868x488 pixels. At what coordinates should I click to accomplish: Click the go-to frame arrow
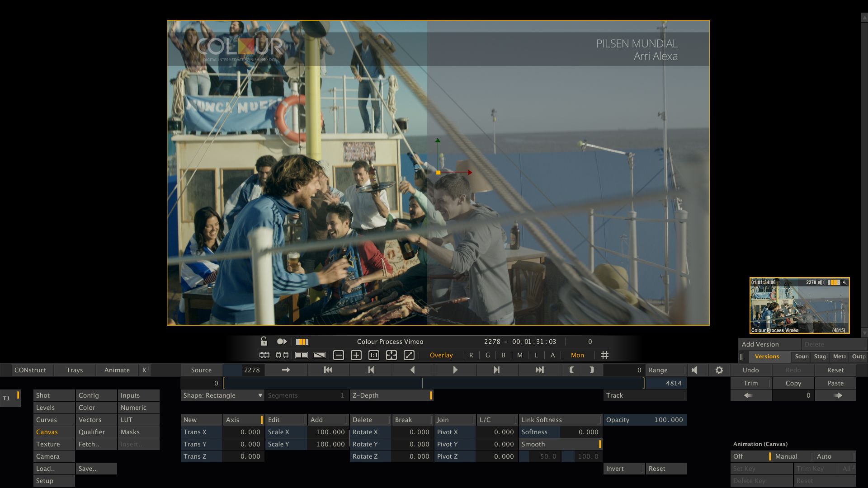pyautogui.click(x=286, y=370)
